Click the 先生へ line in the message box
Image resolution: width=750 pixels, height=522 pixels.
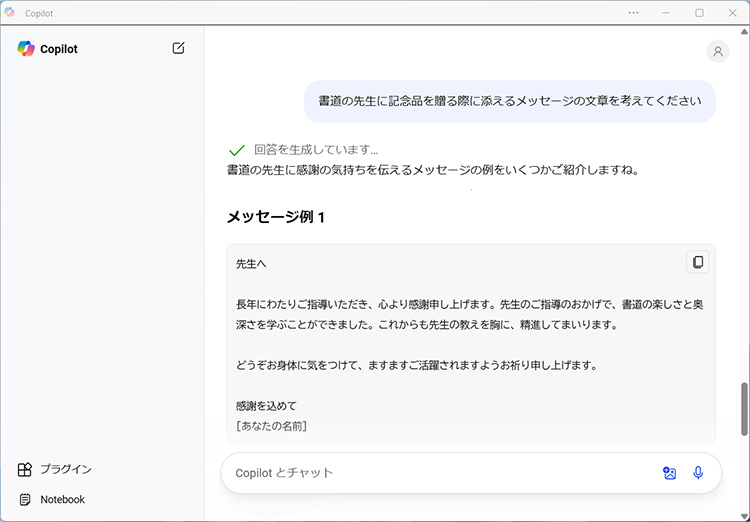[251, 264]
